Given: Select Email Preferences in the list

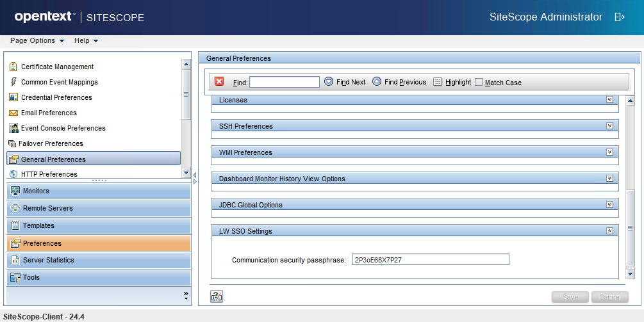Looking at the screenshot, I should coord(49,113).
